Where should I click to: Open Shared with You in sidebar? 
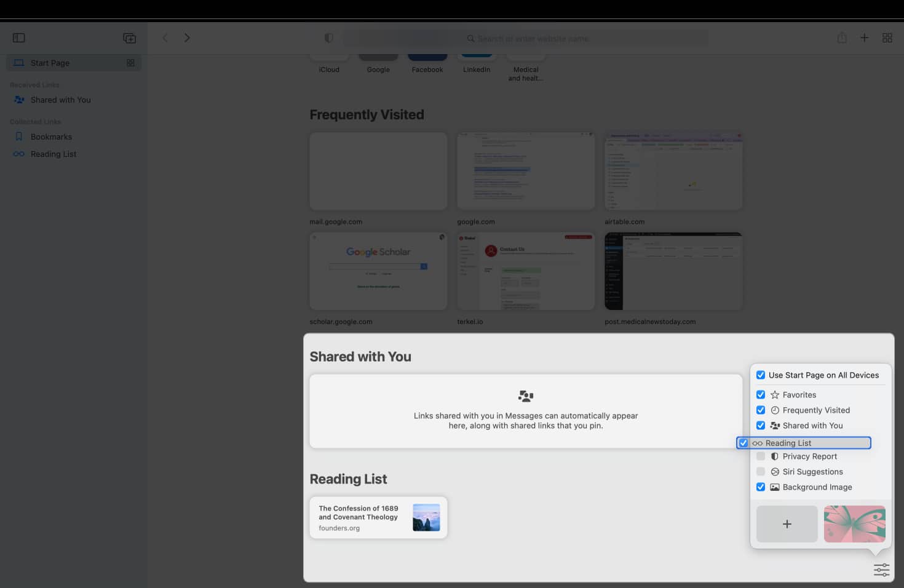[x=60, y=100]
